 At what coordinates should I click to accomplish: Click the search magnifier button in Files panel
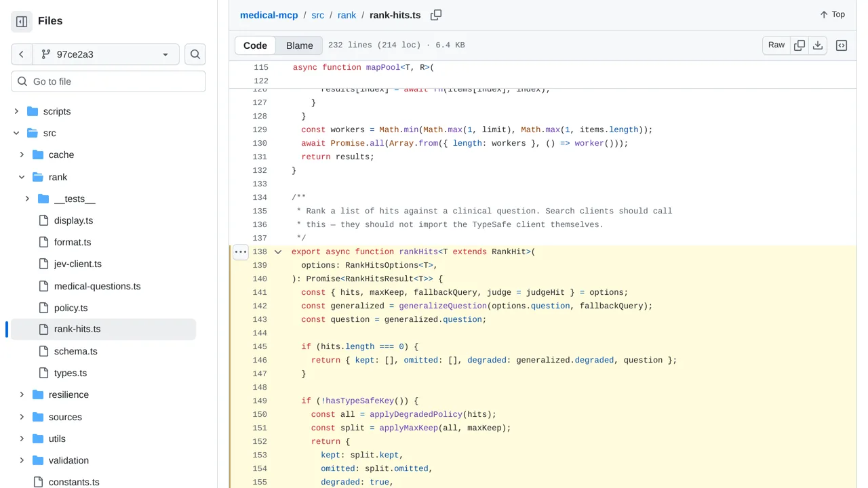click(x=195, y=54)
